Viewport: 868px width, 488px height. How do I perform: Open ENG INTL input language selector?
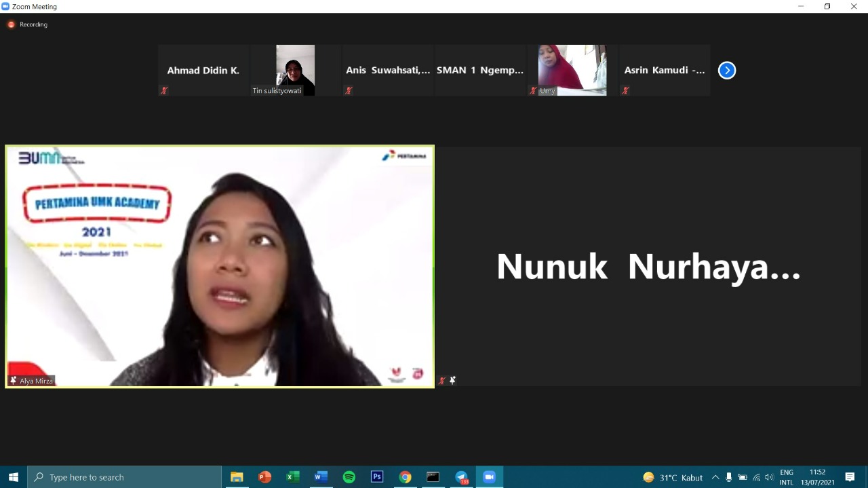pos(787,477)
